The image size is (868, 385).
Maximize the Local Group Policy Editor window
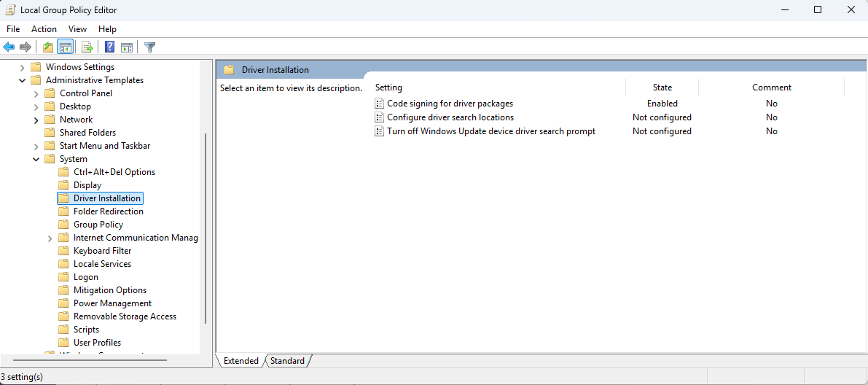pyautogui.click(x=818, y=10)
